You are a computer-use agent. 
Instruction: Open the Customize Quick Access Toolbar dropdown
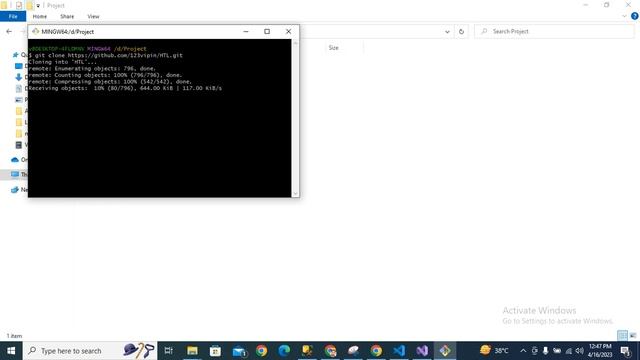click(x=38, y=6)
